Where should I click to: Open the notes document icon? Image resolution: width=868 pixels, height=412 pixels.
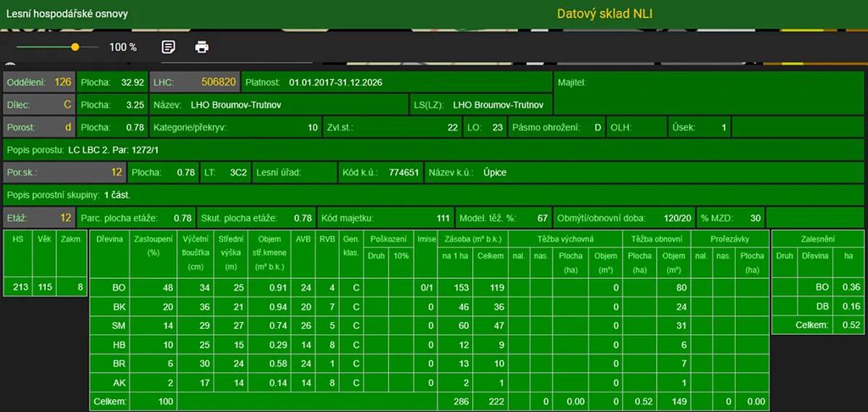tap(169, 47)
